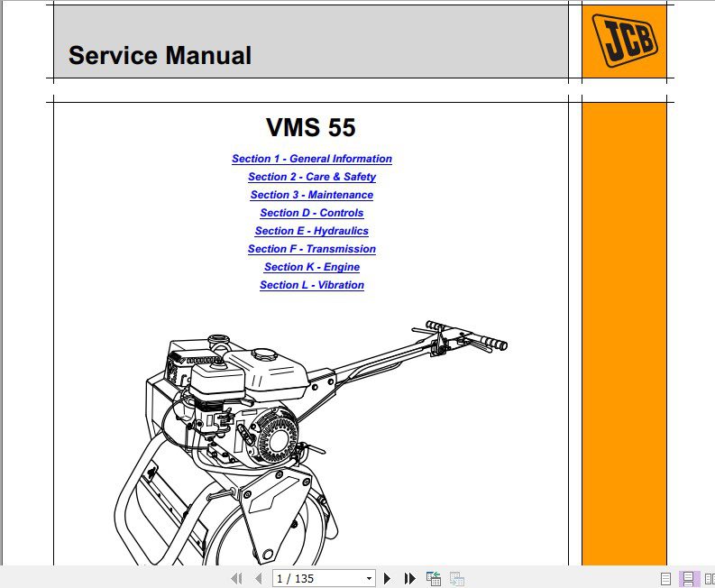Viewport: 715px width, 588px height.
Task: Open Section L - Vibration link
Action: click(312, 285)
